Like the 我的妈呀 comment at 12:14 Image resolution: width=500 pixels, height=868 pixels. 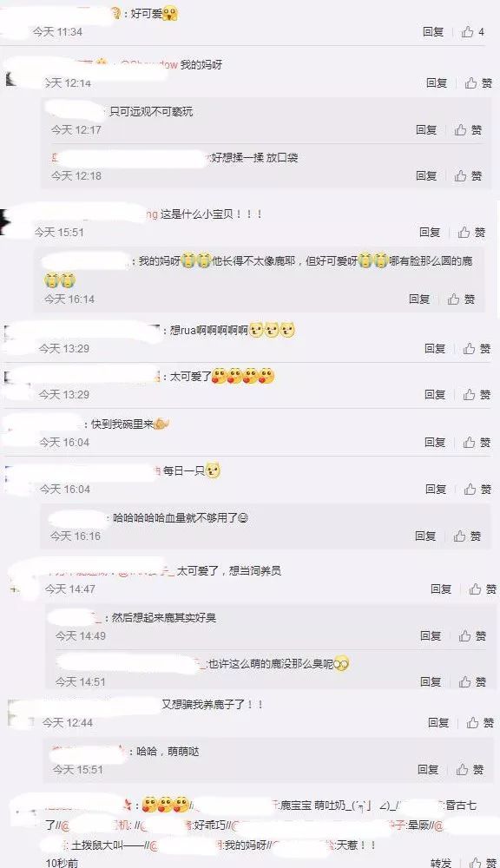click(478, 83)
